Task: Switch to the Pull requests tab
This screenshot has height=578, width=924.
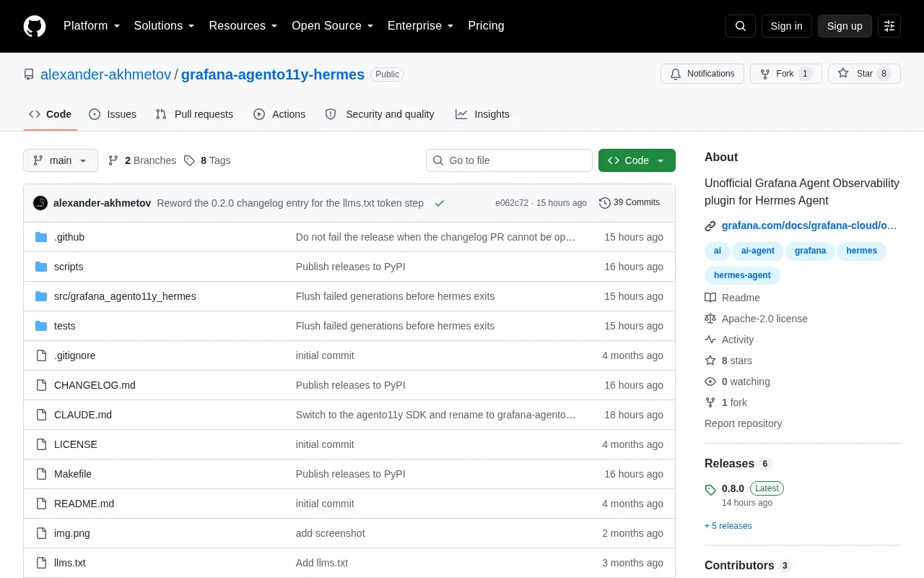Action: click(194, 114)
